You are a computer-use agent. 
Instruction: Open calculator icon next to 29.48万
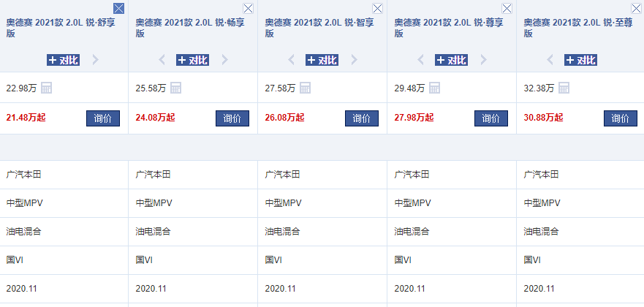point(434,88)
